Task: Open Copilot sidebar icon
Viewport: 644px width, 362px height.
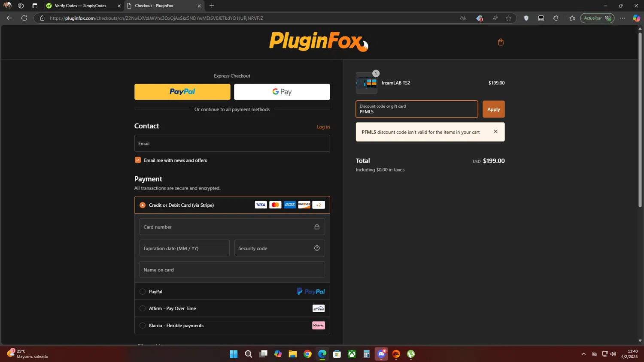Action: coord(636,18)
